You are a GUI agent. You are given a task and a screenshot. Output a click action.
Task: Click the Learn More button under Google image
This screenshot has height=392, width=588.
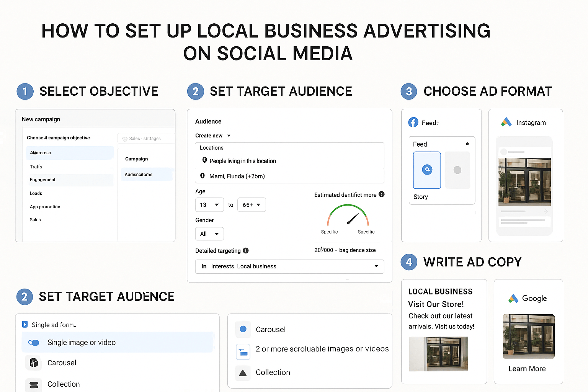(527, 369)
